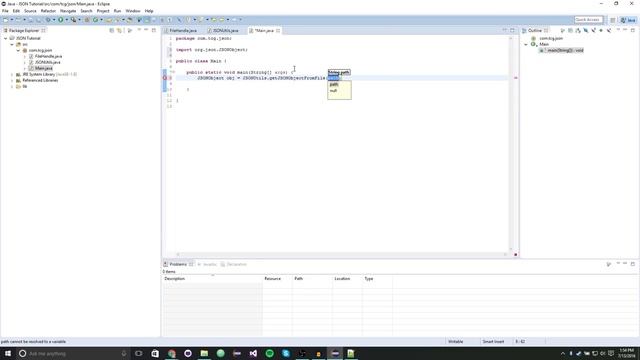Open the Project menu
Viewport: 640px width, 360px height.
point(103,11)
